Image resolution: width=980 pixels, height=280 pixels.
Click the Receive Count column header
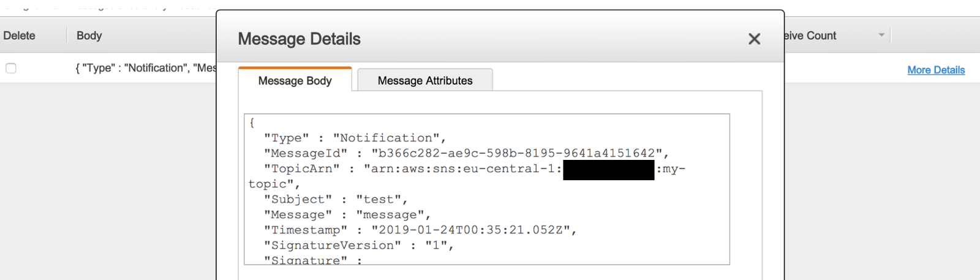click(x=811, y=36)
